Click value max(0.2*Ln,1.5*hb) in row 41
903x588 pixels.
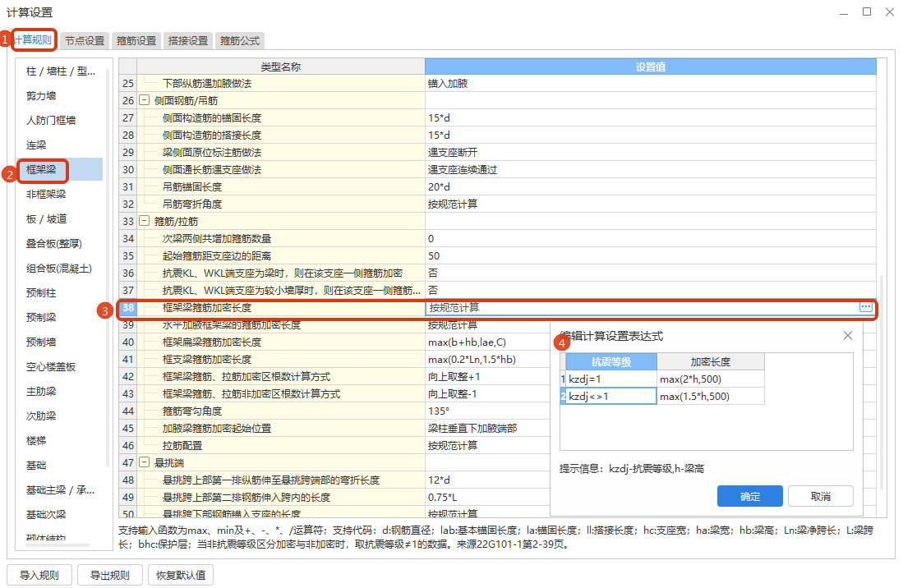(x=488, y=360)
